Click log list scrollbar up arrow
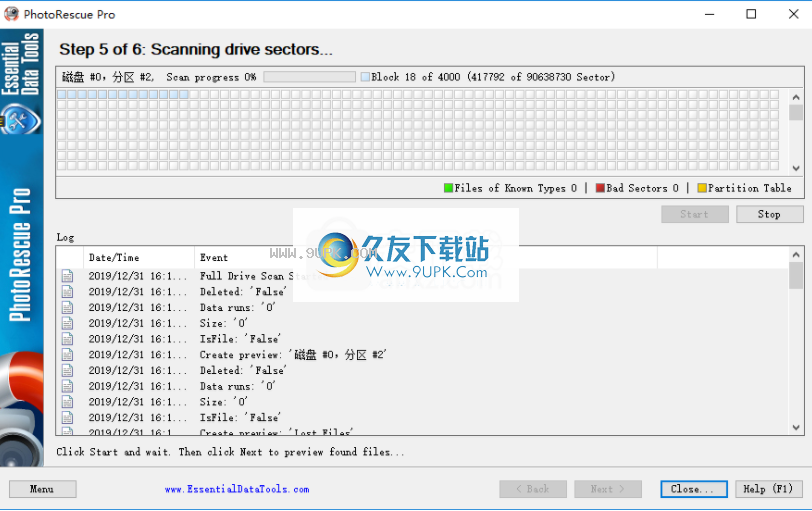 tap(796, 254)
